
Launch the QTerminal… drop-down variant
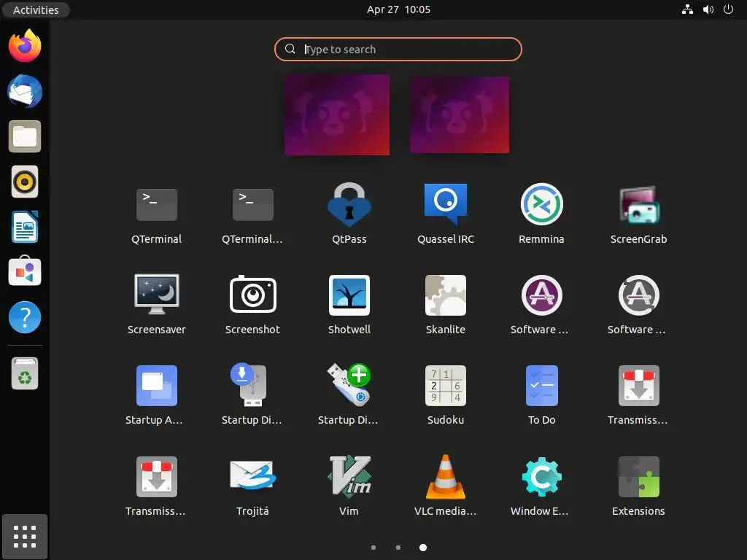click(x=252, y=205)
